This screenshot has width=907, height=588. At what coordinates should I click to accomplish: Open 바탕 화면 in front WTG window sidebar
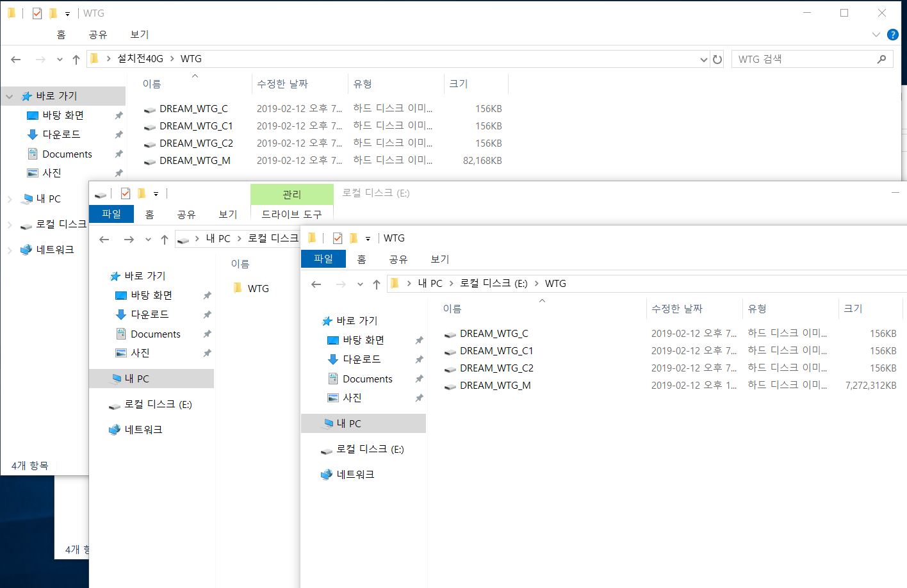363,340
